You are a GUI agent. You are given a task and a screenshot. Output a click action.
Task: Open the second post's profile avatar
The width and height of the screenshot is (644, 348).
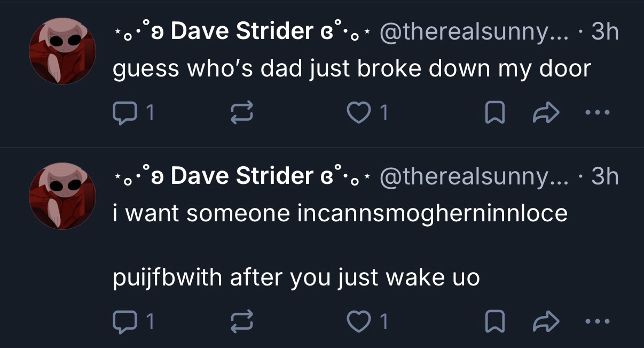pos(62,196)
